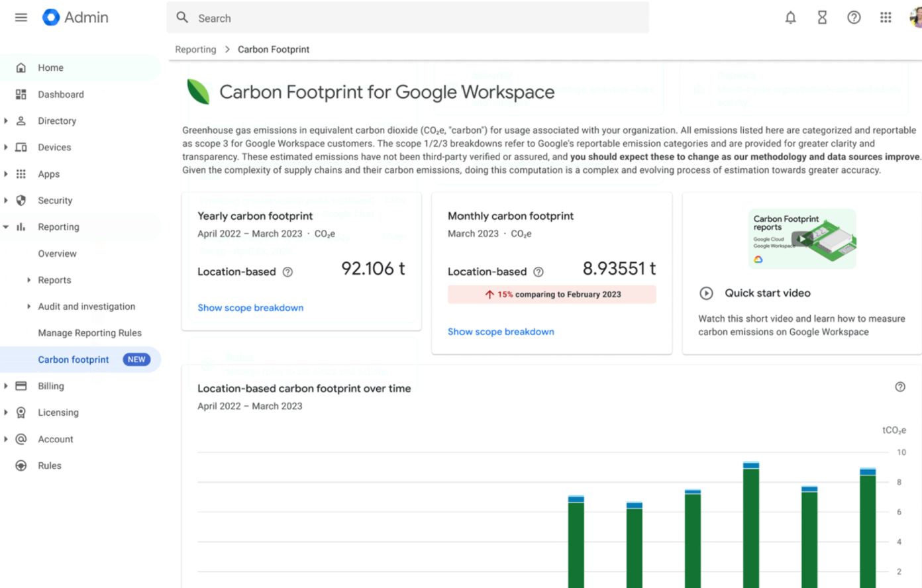Play the Carbon Footprint reports video thumbnail
The height and width of the screenshot is (588, 922).
pos(802,238)
